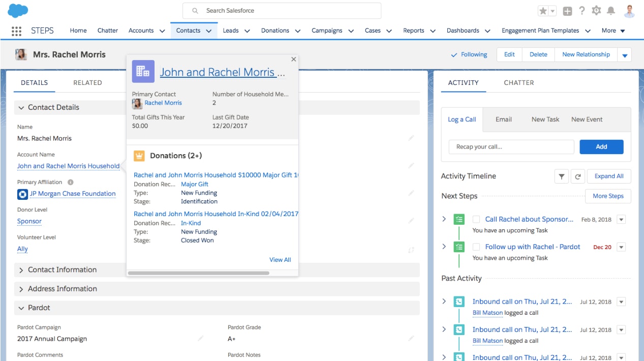The height and width of the screenshot is (361, 644).
Task: Open the Notifications bell icon
Action: (611, 11)
